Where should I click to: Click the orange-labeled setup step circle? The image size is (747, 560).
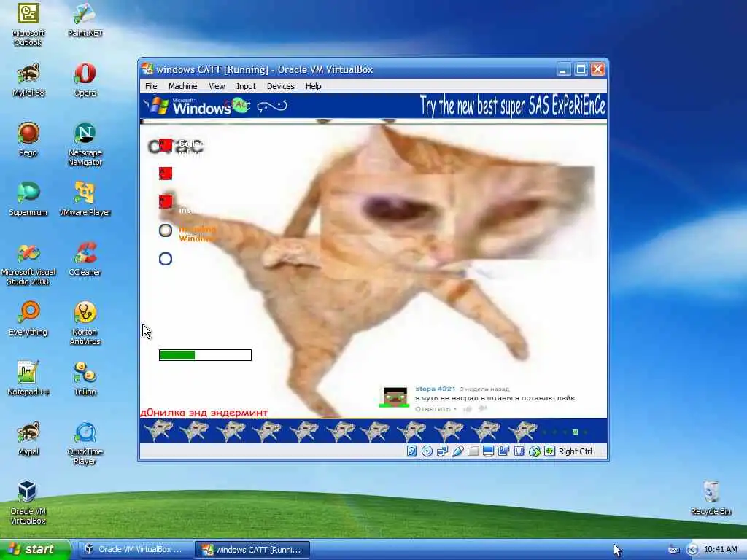click(166, 230)
